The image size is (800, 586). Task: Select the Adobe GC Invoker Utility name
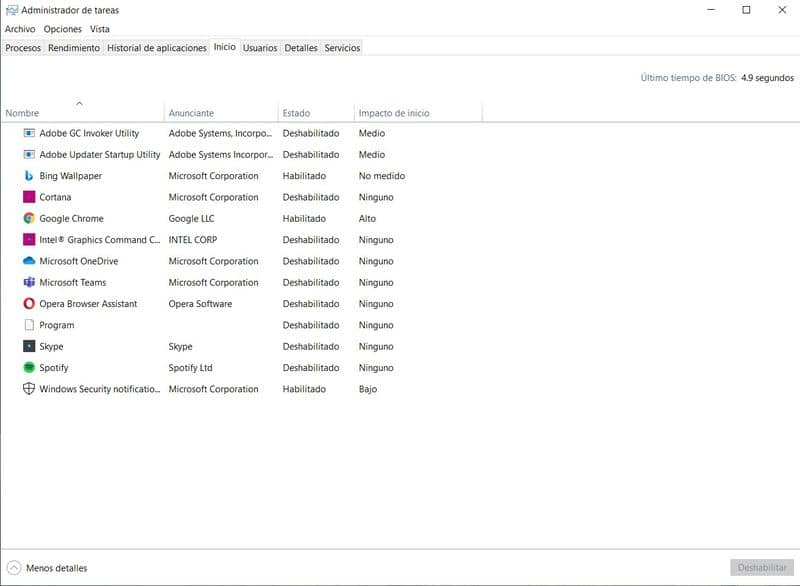tap(89, 133)
